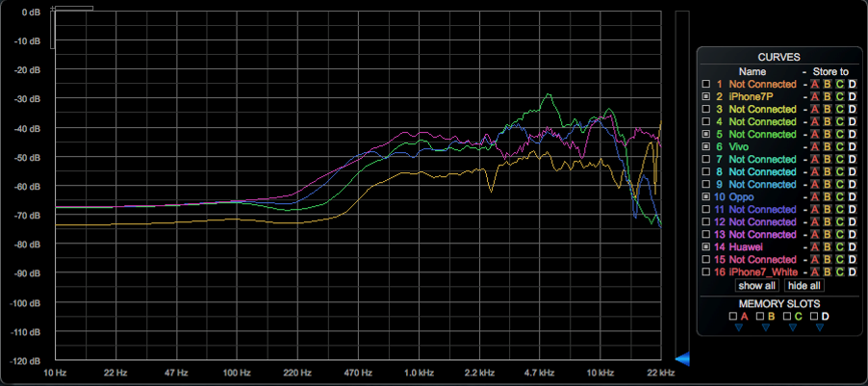Hide the iPhone7P curve
Image resolution: width=868 pixels, height=386 pixels.
[x=706, y=97]
